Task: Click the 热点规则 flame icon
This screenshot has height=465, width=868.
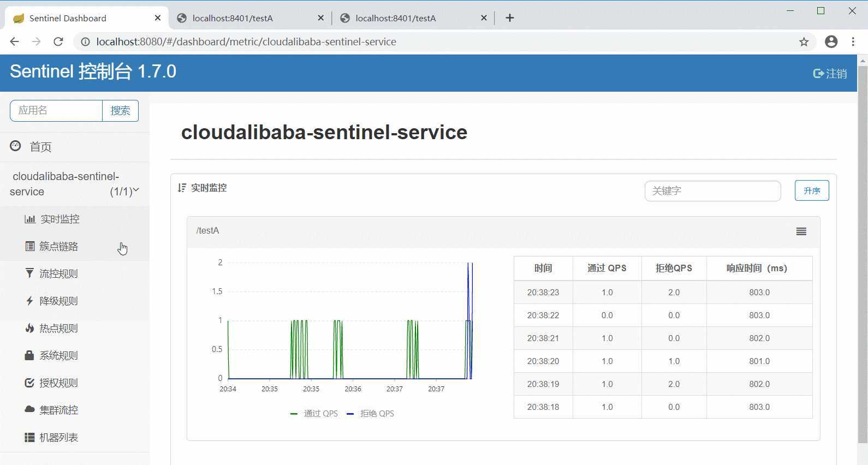Action: pos(29,328)
